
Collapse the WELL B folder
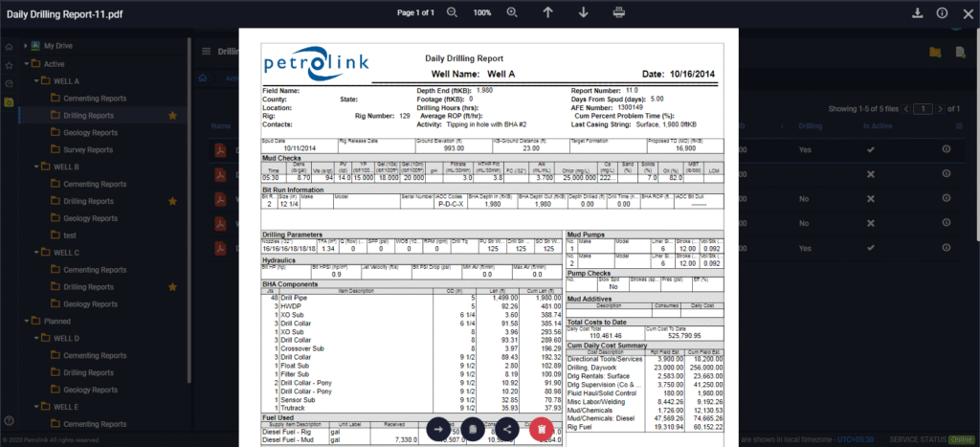pos(36,167)
